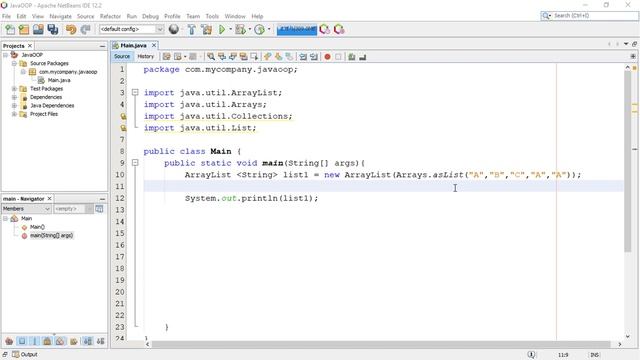Open the Run Project dropdown arrow
This screenshot has width=640, height=360.
pos(230,29)
